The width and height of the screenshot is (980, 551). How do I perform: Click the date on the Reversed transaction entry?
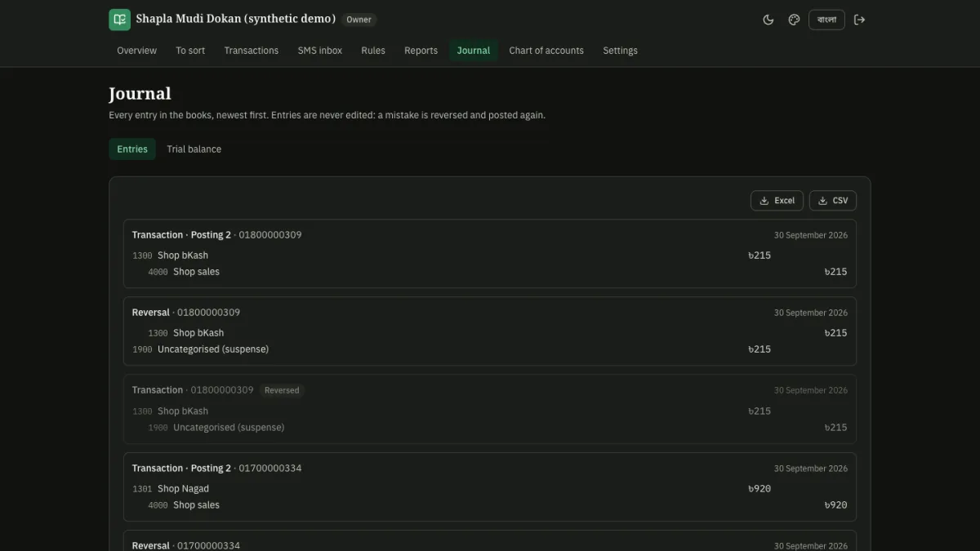811,391
